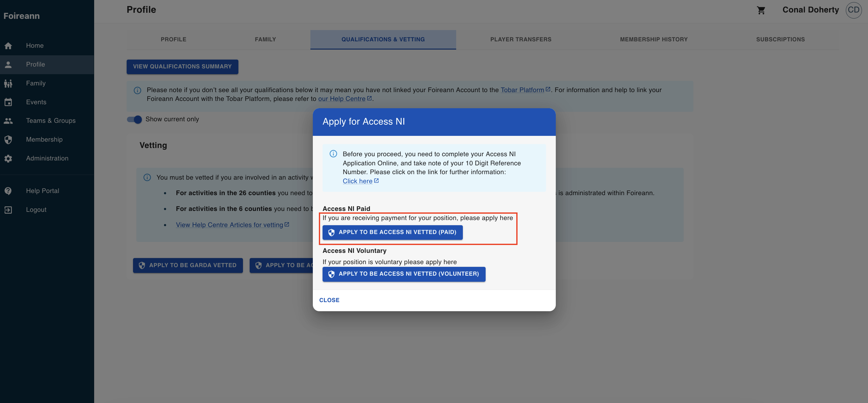The width and height of the screenshot is (868, 403).
Task: Click the Events calendar icon
Action: (9, 102)
